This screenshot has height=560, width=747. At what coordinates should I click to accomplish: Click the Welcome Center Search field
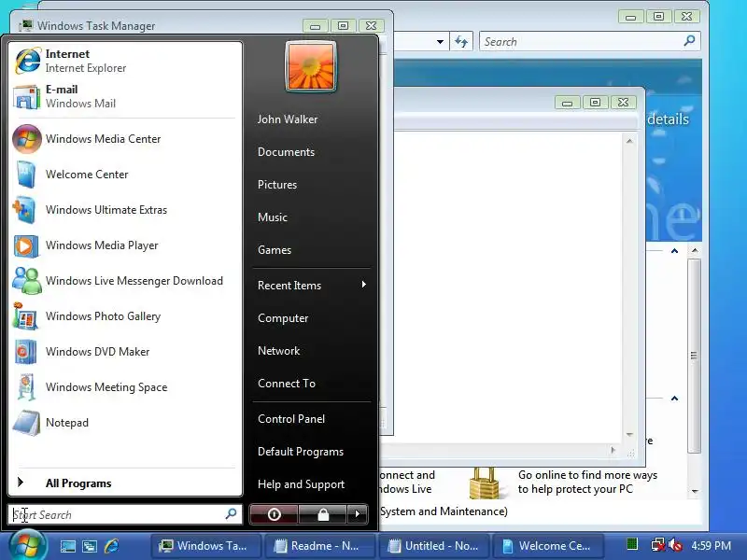[590, 41]
